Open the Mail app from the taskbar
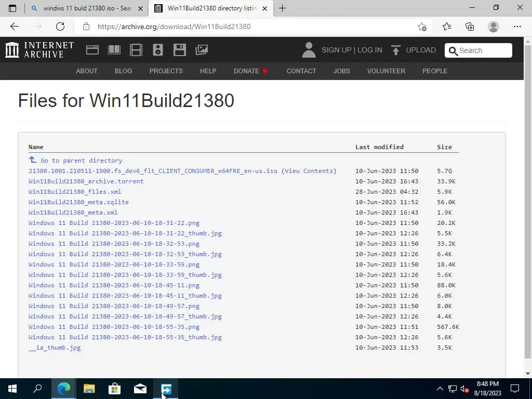The image size is (532, 399). pos(140,389)
